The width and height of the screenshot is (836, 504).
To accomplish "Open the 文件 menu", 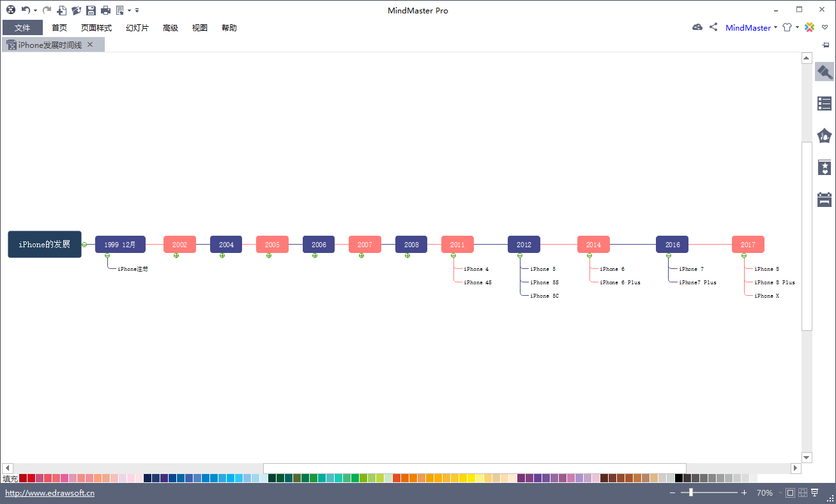I will point(22,27).
